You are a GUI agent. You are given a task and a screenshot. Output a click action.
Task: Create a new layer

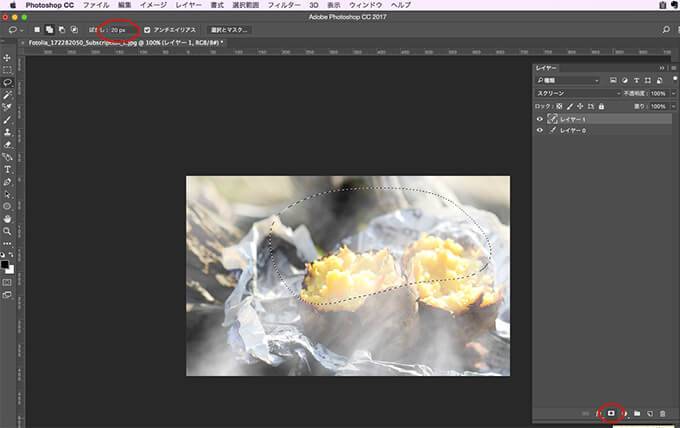point(650,413)
